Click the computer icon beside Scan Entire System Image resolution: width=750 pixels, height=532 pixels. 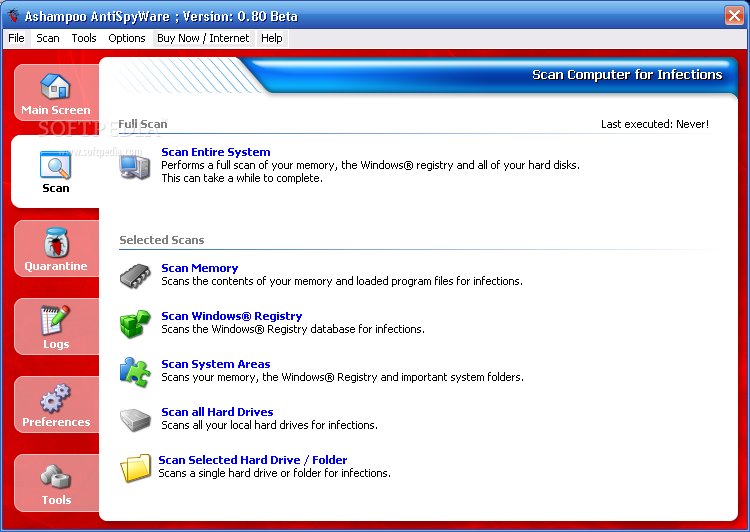tap(135, 167)
